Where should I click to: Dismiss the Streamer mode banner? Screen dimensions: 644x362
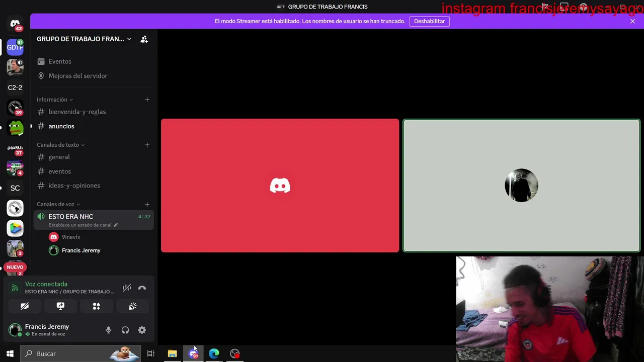click(632, 21)
